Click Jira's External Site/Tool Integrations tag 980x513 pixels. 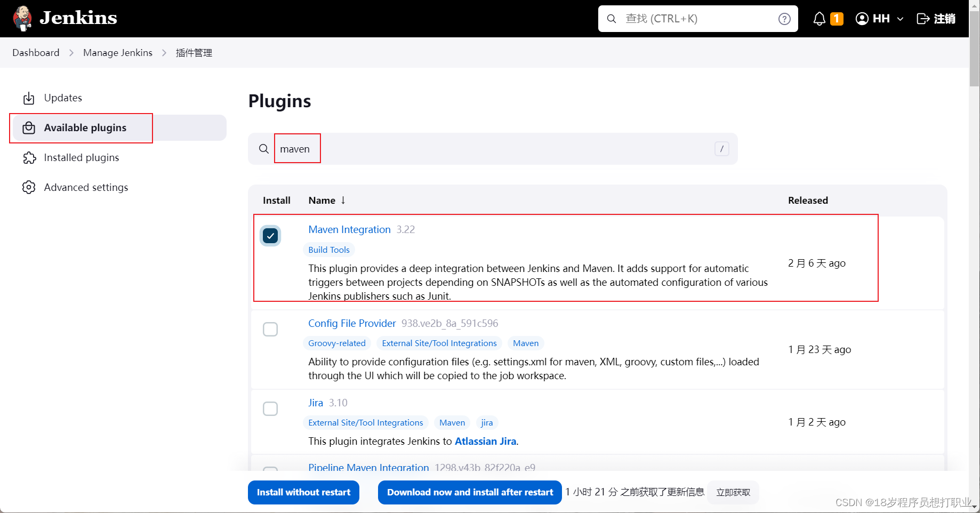coord(366,422)
